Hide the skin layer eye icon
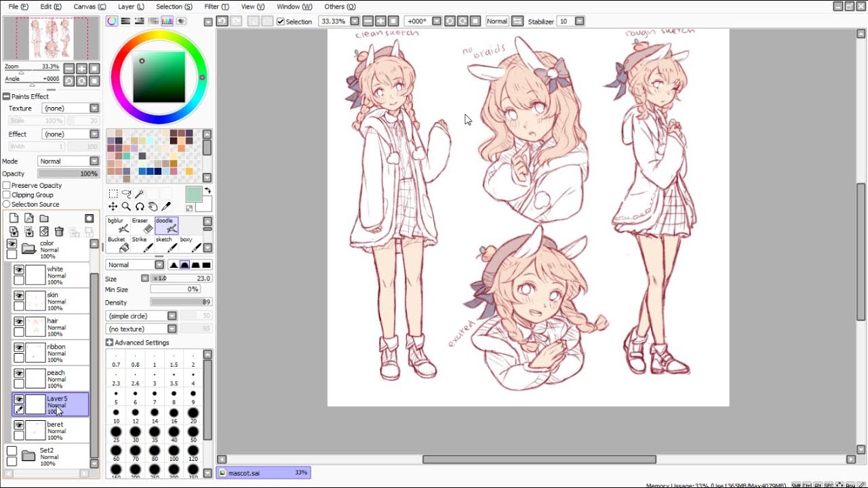The height and width of the screenshot is (488, 868). coord(19,296)
